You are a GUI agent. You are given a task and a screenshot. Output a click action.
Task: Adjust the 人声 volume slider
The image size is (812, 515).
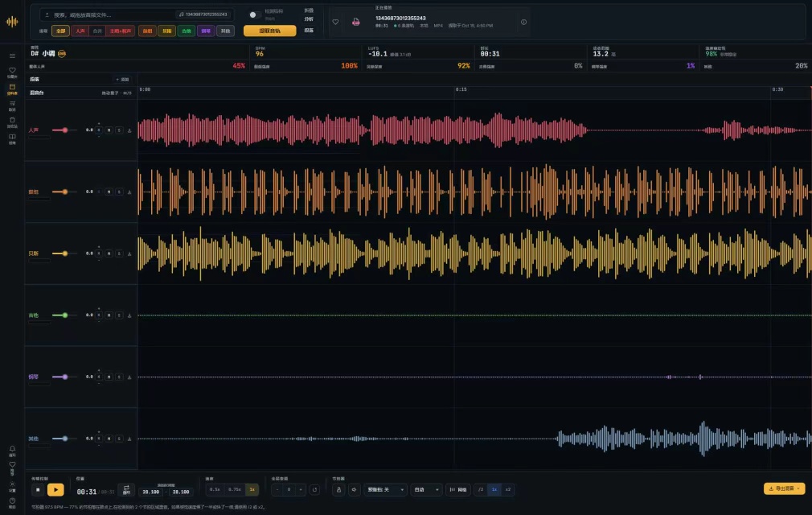[x=65, y=130]
